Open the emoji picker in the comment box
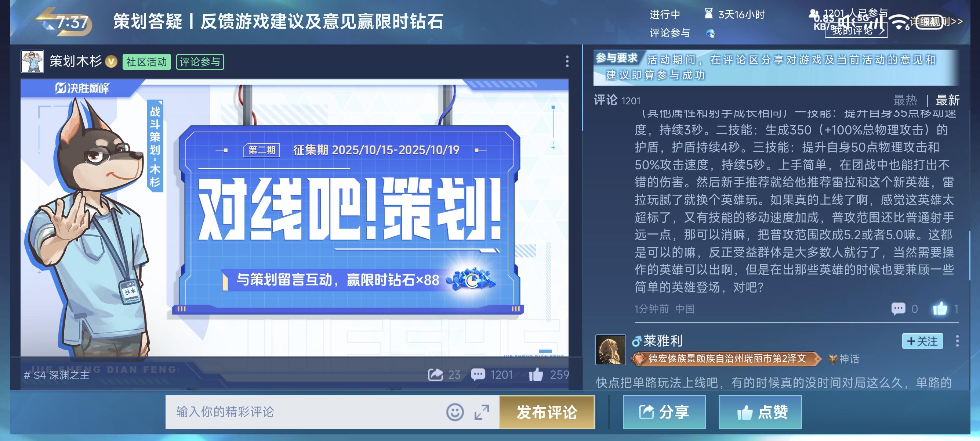 coord(455,412)
